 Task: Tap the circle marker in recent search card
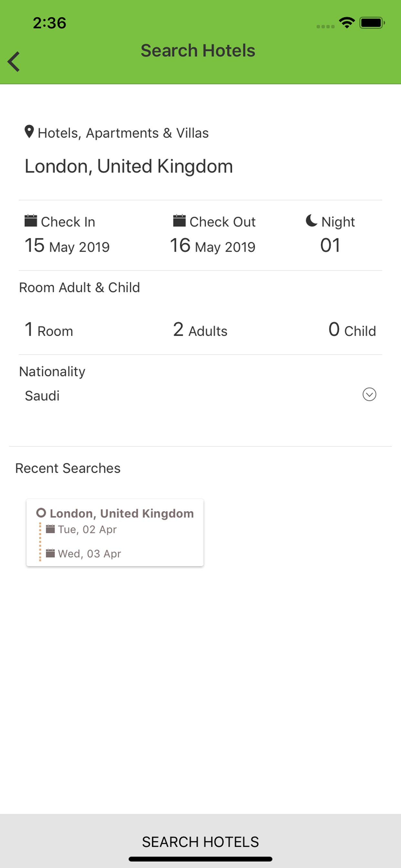click(41, 513)
